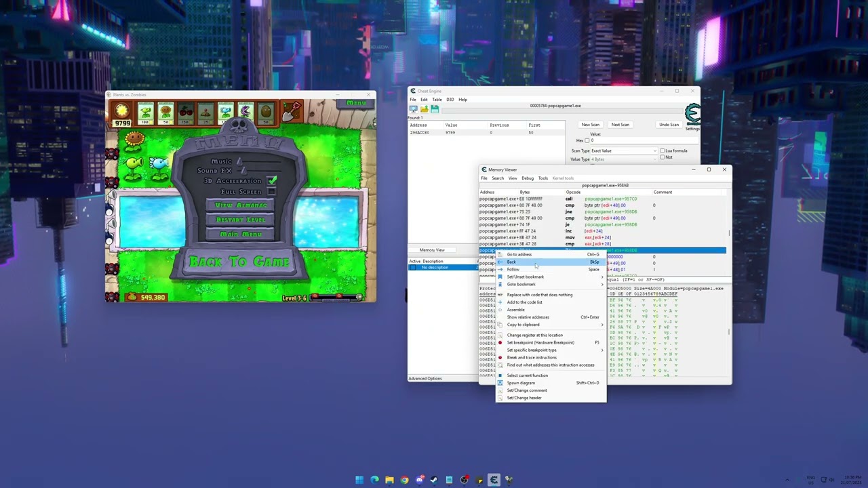Open Cheat Engine D3D menu
Viewport: 868px width, 488px height.
pos(450,100)
